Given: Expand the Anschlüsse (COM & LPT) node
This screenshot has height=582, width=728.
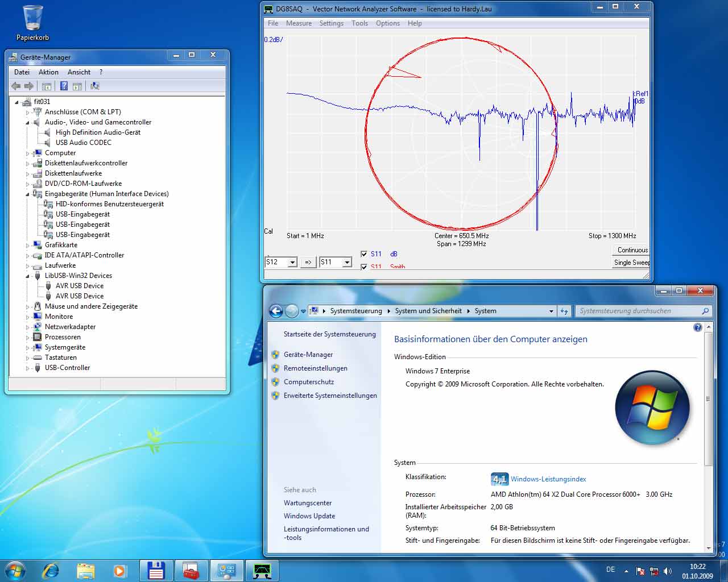Looking at the screenshot, I should (27, 112).
